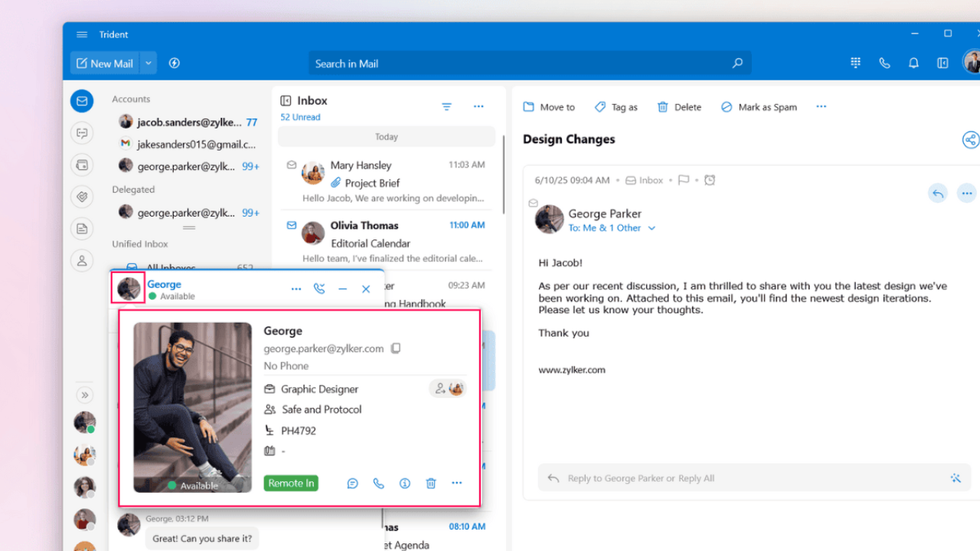Click the attachment paperclip on Project Brief

pos(335,183)
